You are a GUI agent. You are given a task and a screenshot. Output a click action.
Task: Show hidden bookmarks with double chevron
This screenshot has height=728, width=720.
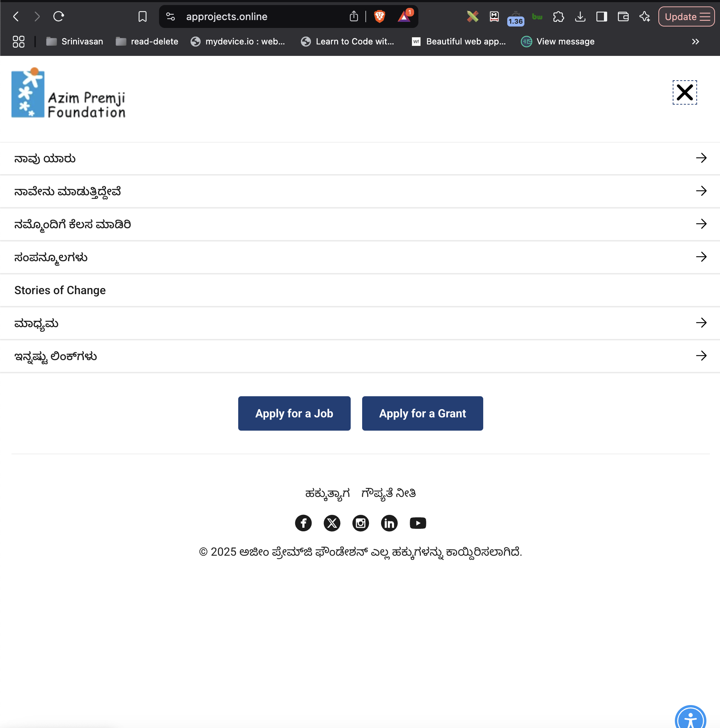tap(696, 42)
